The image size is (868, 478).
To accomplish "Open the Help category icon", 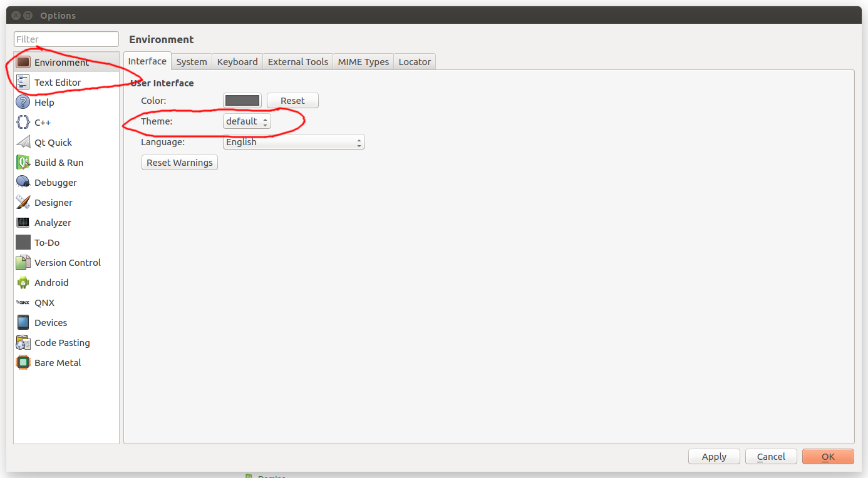I will [23, 103].
